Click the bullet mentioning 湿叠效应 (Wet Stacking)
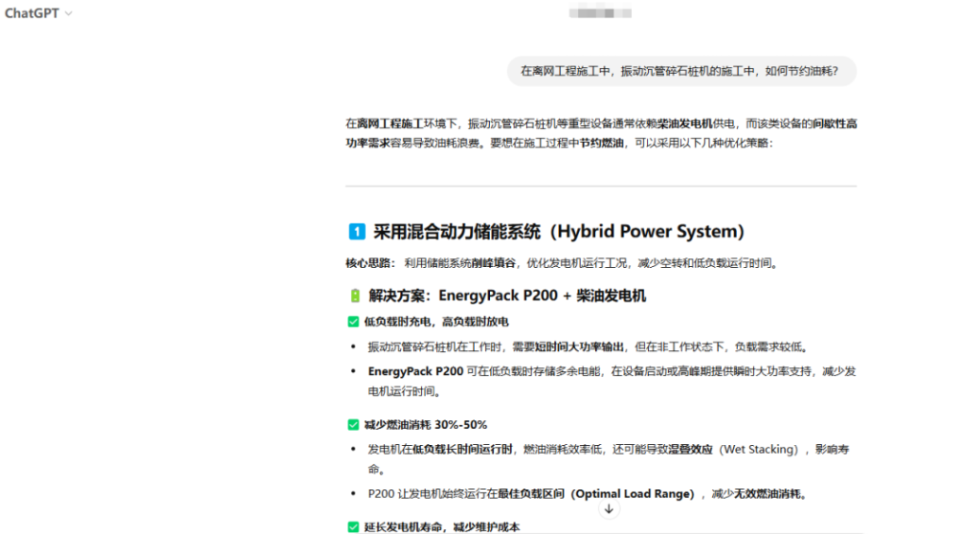This screenshot has height=534, width=980. (609, 459)
